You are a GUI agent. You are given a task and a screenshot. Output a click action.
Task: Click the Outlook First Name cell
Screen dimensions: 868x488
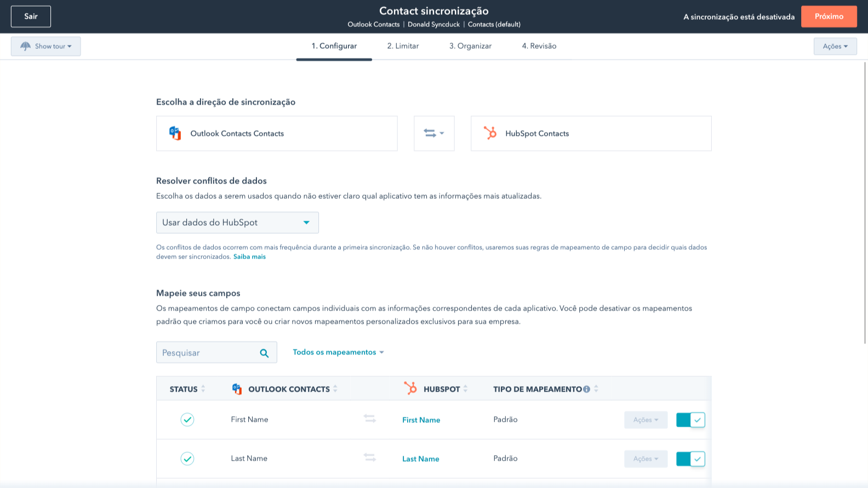click(x=249, y=420)
